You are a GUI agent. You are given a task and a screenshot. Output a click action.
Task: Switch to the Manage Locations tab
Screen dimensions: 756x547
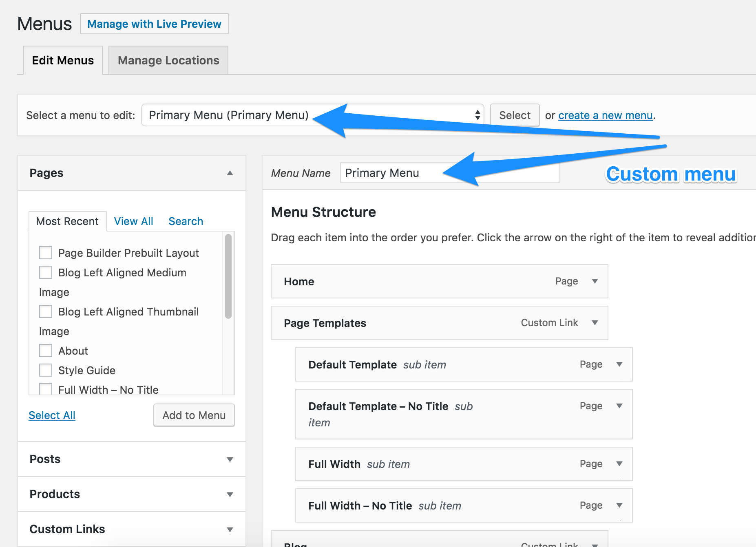(x=168, y=60)
